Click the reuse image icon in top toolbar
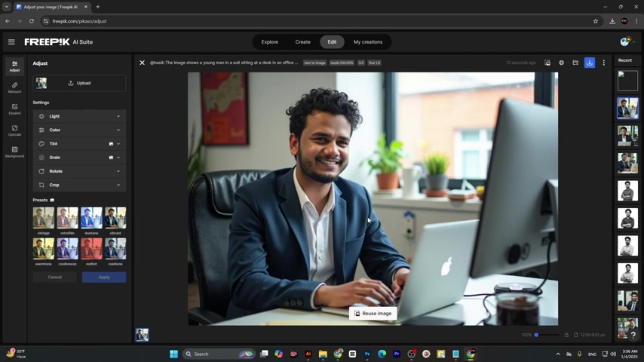This screenshot has height=362, width=644. 547,63
